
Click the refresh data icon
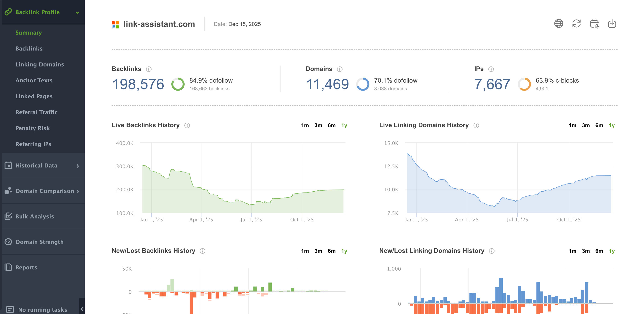576,24
